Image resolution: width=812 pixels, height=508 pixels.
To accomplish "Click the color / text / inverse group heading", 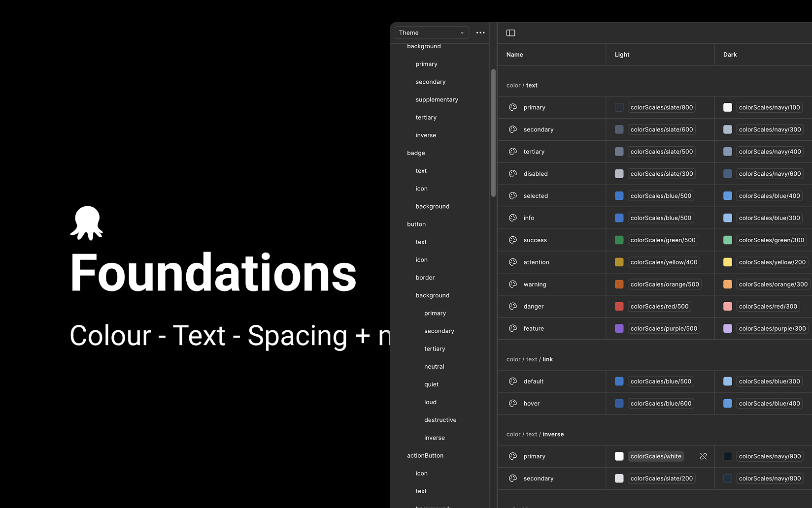I will [x=535, y=434].
